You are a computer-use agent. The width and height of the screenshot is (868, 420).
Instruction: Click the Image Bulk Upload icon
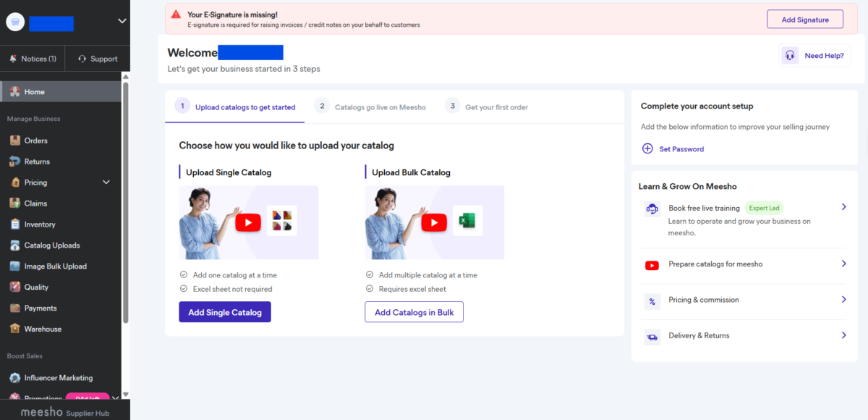[14, 266]
